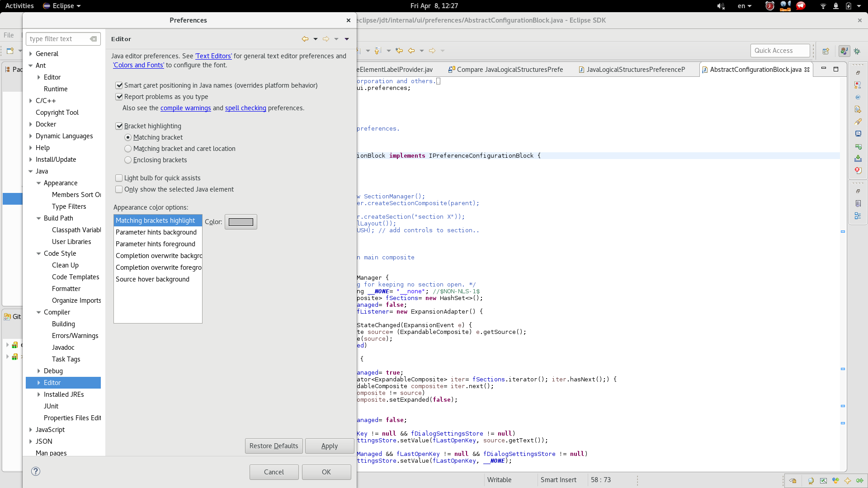This screenshot has height=488, width=868.
Task: Open the Error Log view icon
Action: coord(858,170)
